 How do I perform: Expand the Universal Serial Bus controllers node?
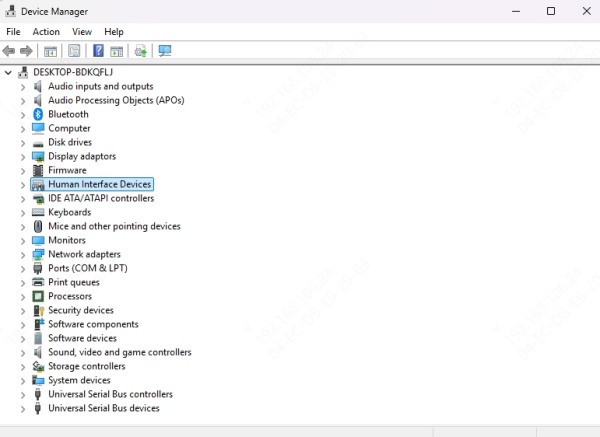click(x=23, y=394)
